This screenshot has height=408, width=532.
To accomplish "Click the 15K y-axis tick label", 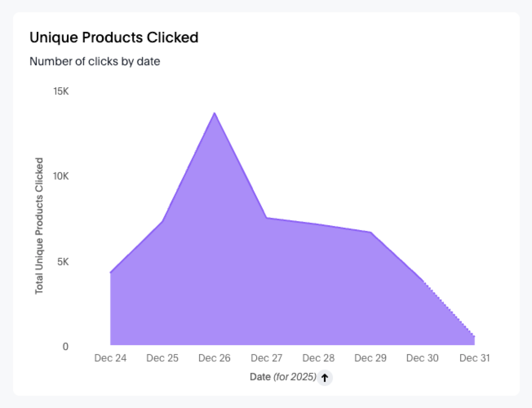I will point(61,91).
